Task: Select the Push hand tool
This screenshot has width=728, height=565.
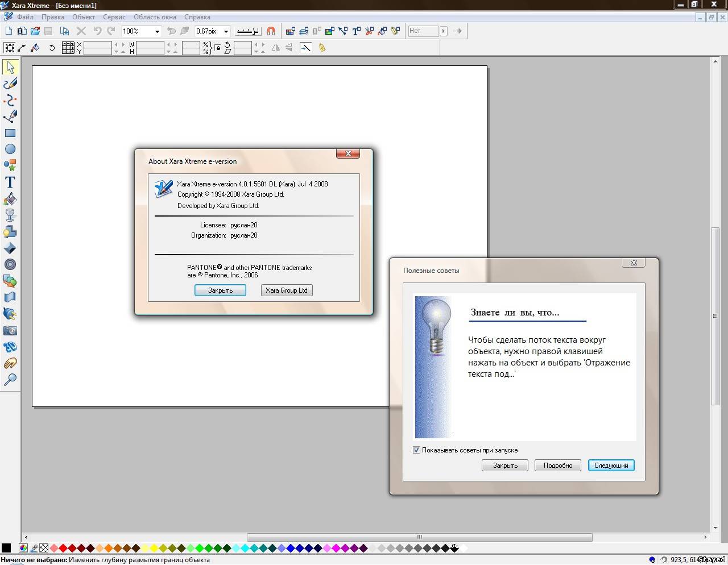Action: [x=10, y=363]
